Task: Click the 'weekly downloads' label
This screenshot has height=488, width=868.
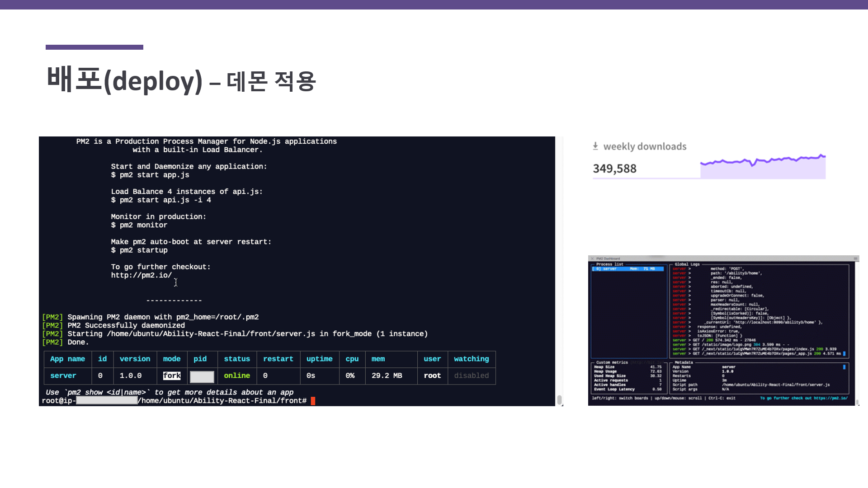Action: point(645,146)
